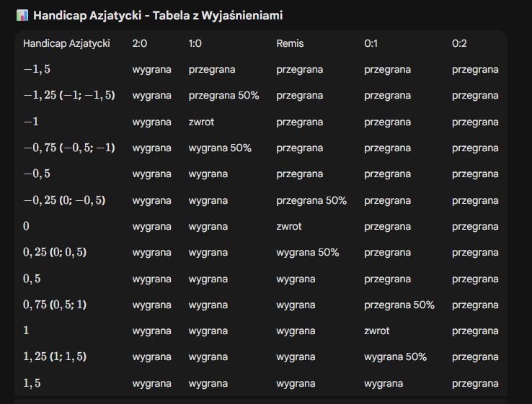Image resolution: width=532 pixels, height=404 pixels.
Task: Click the "1:0" column header
Action: [195, 43]
